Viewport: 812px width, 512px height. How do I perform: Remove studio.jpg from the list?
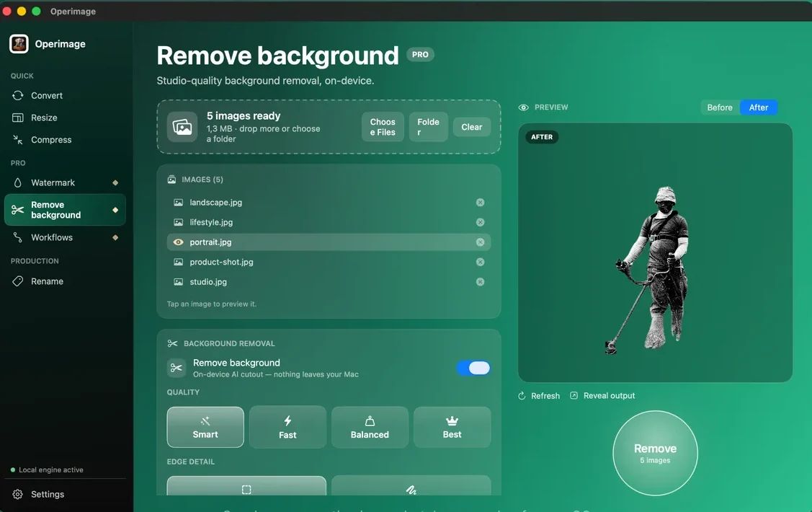(x=480, y=282)
